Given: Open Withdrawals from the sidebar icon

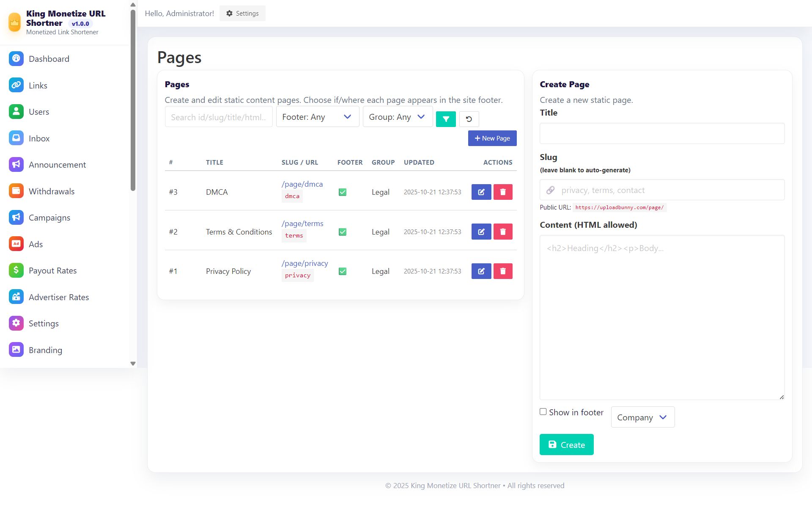Looking at the screenshot, I should (16, 191).
